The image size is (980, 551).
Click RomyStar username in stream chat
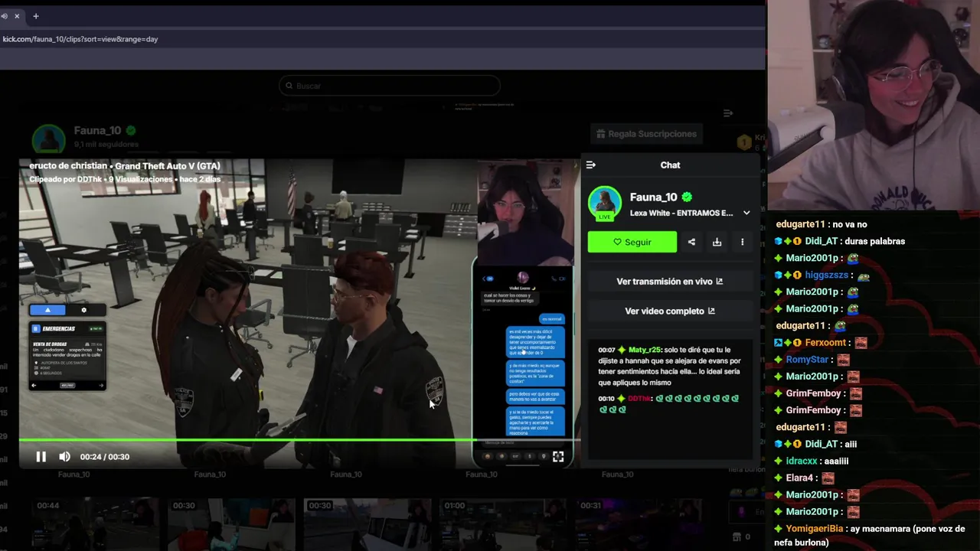pyautogui.click(x=807, y=360)
